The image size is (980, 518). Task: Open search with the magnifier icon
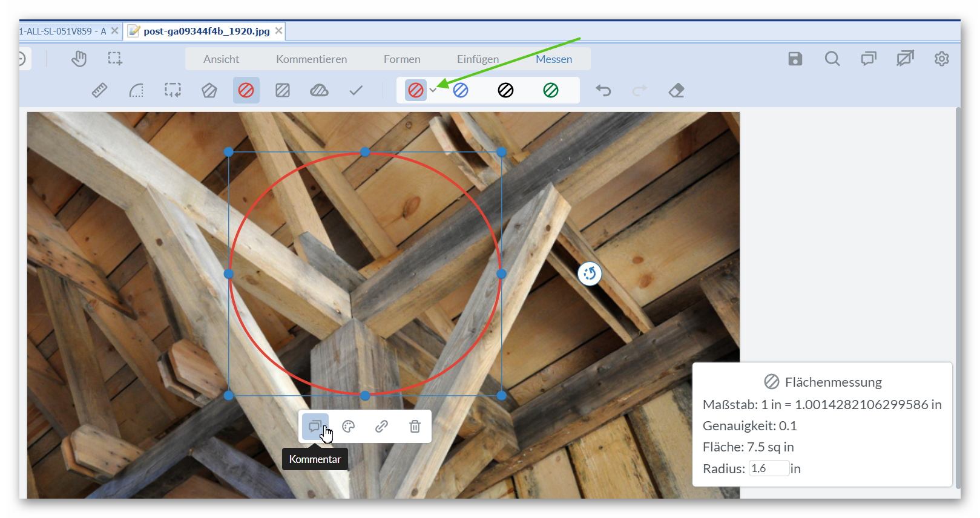(x=832, y=59)
